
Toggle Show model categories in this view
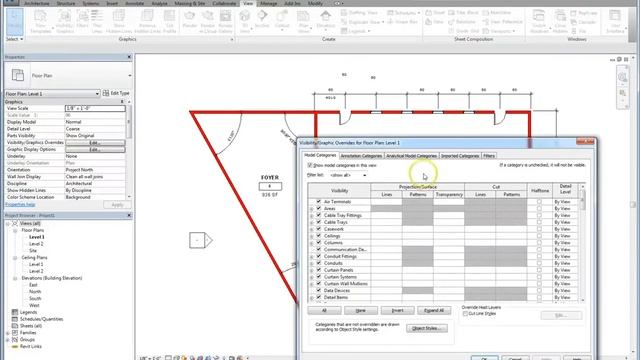[310, 165]
